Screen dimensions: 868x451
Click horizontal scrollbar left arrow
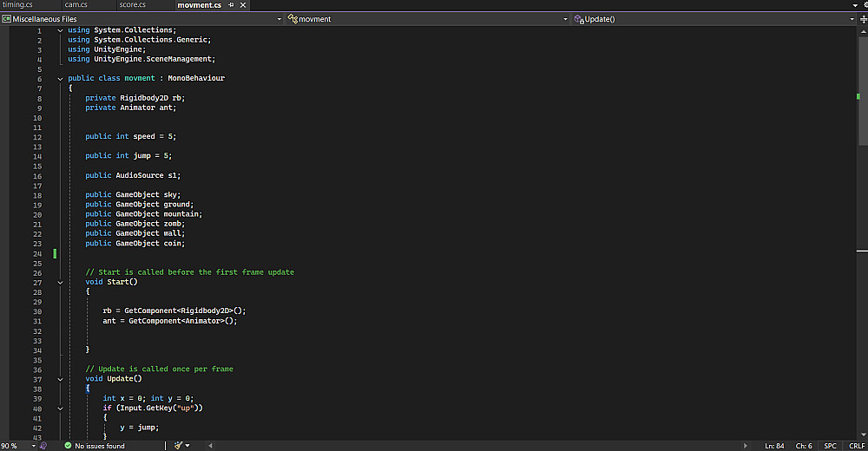coord(210,446)
